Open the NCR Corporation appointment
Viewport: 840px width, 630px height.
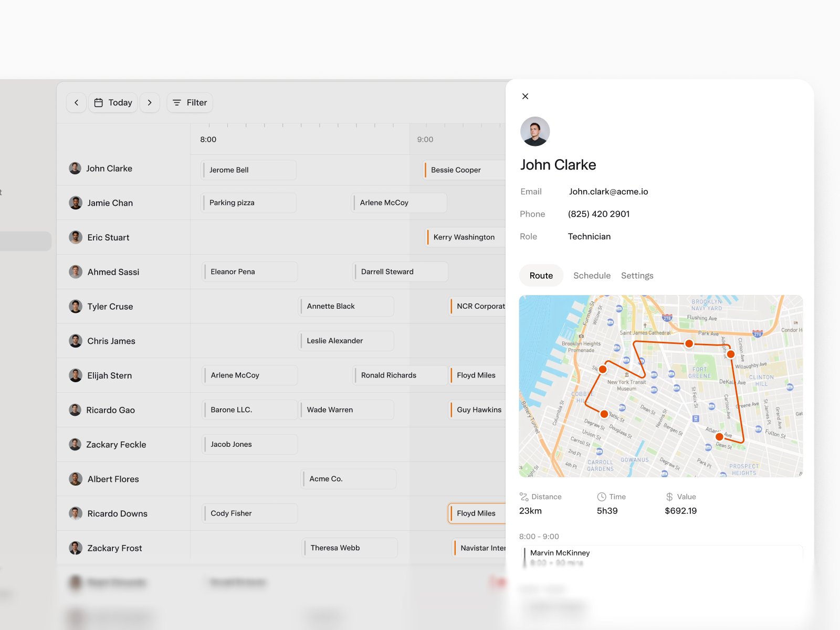478,306
